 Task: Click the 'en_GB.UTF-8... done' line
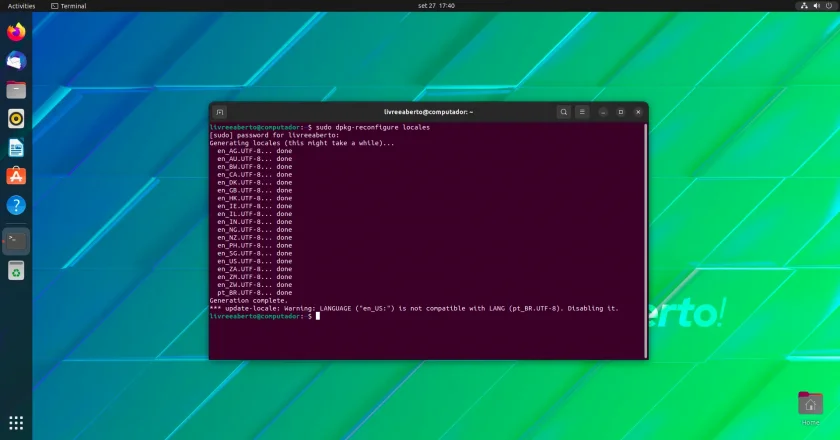[x=254, y=190]
